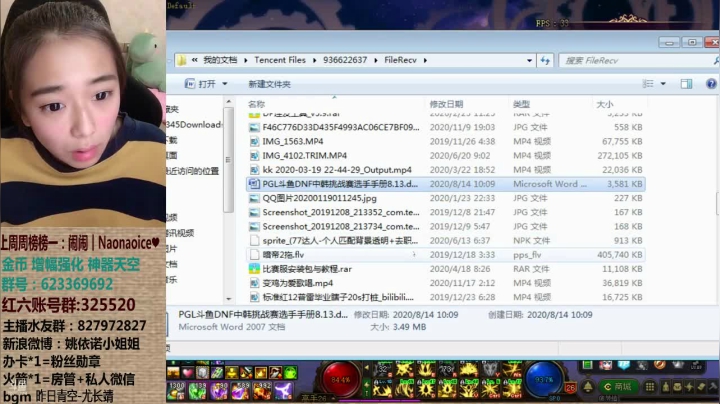Refresh the folder with address bar button
The image size is (720, 404).
[545, 60]
